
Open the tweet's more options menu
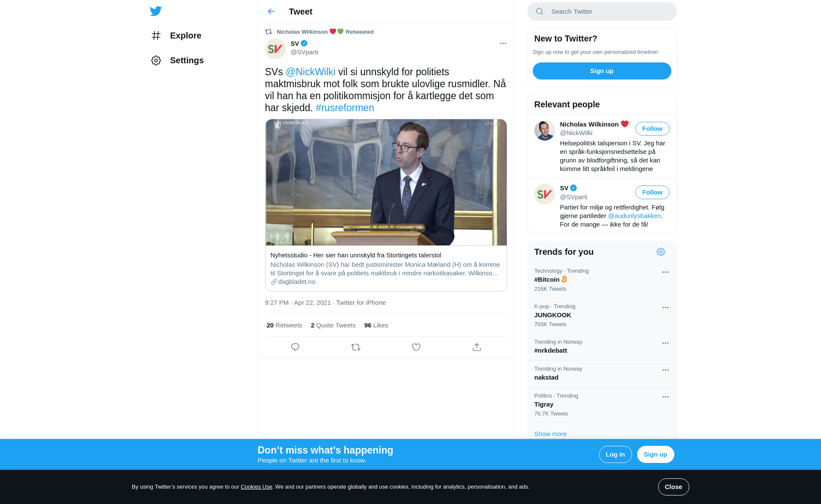click(503, 43)
